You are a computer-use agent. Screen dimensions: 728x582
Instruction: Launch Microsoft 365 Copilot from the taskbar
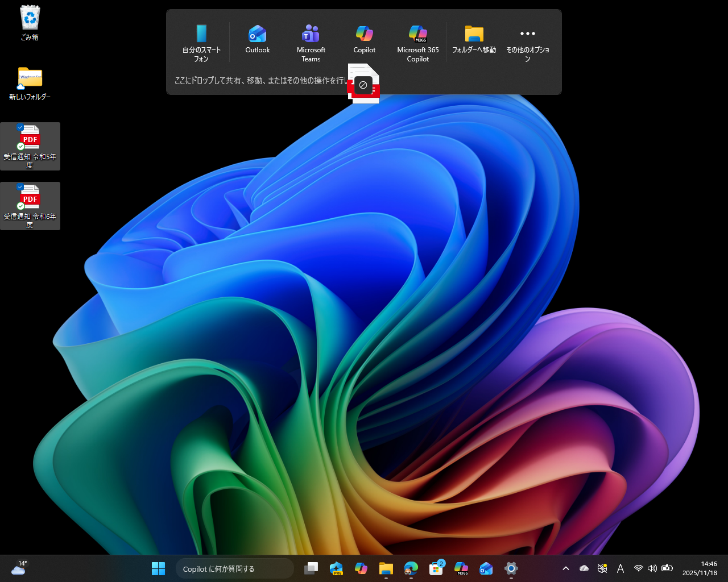point(461,568)
